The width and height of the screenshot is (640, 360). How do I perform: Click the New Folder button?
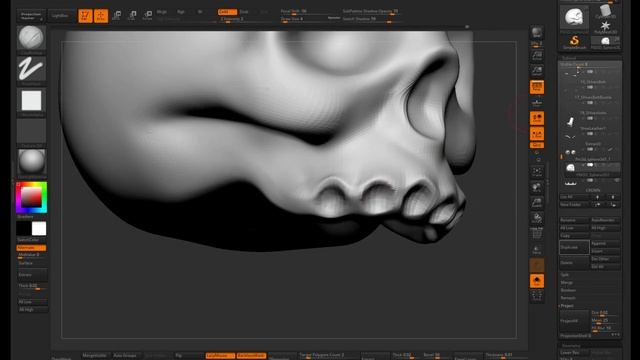pos(575,205)
